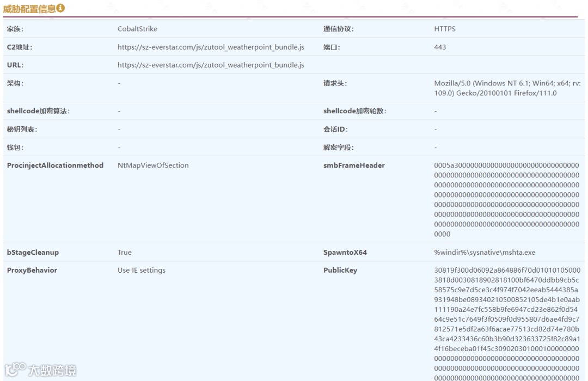Click the 请求头 label
This screenshot has width=588, height=381.
335,83
